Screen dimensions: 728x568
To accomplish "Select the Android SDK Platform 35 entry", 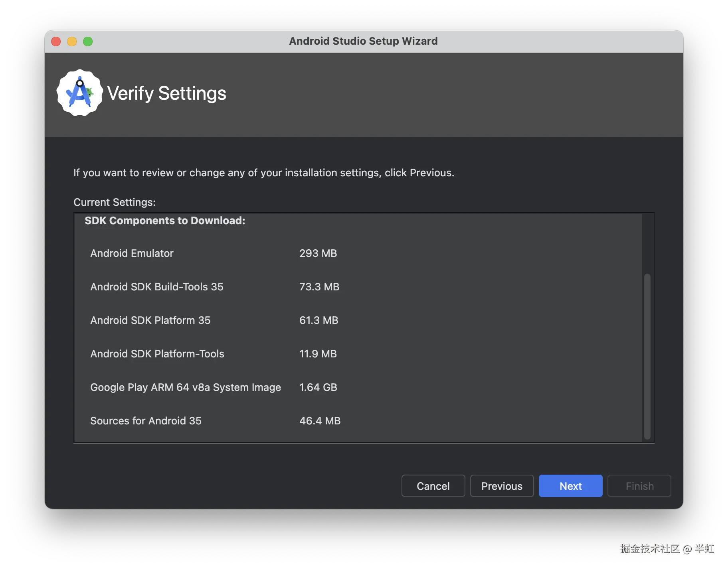I will 150,320.
